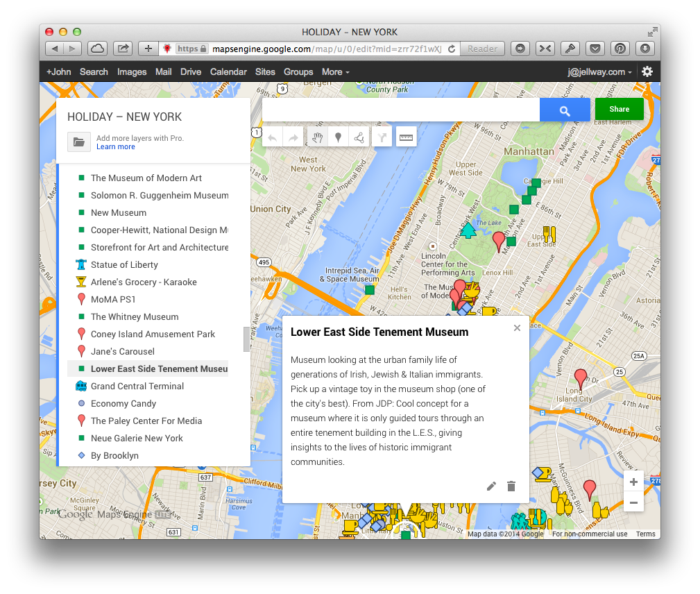Open a new tab with plus button
Viewport: 700px width, 594px height.
[x=148, y=49]
